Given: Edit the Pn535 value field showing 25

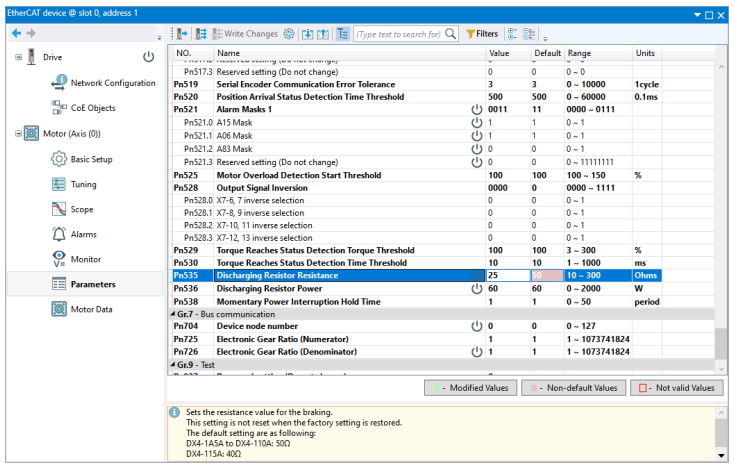Looking at the screenshot, I should [x=508, y=275].
